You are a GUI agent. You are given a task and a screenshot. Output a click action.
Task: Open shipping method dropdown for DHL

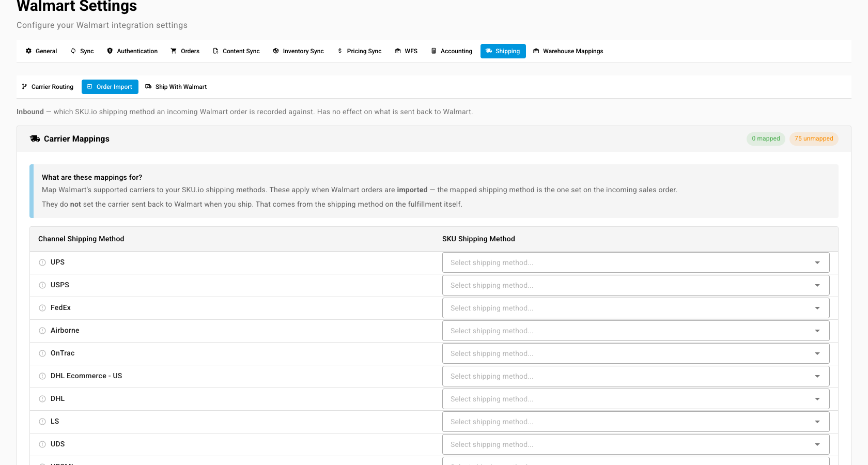click(636, 399)
